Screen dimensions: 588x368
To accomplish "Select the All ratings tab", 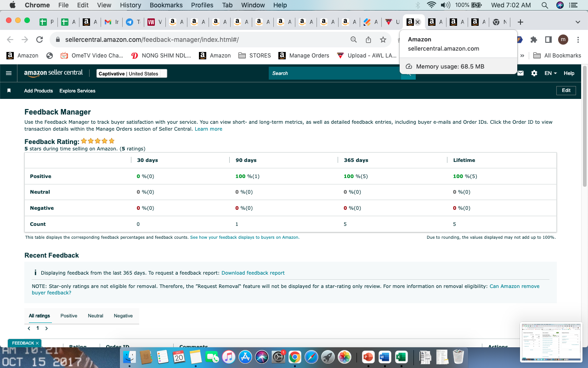I will click(40, 316).
